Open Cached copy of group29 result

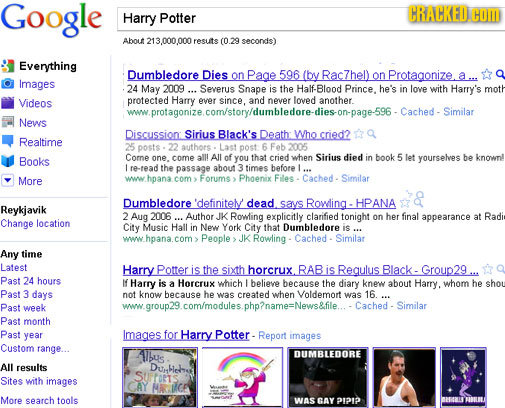371,305
